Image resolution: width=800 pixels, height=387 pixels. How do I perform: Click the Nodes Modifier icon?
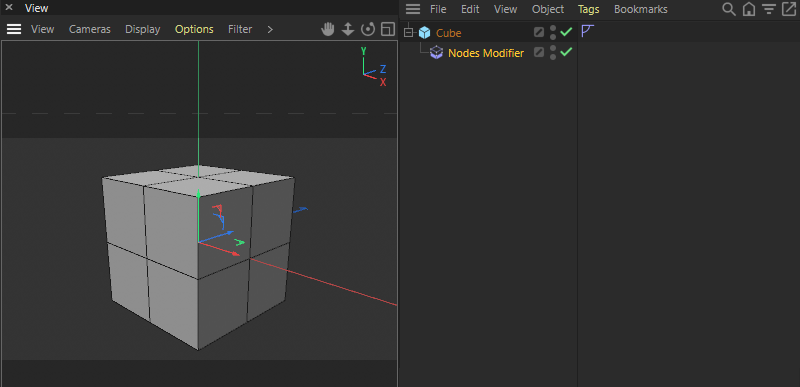click(436, 53)
